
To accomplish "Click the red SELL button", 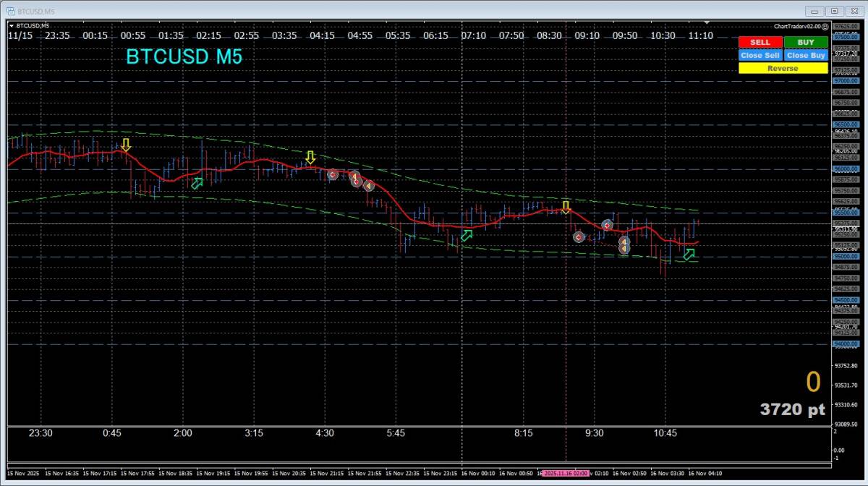I will coord(759,42).
